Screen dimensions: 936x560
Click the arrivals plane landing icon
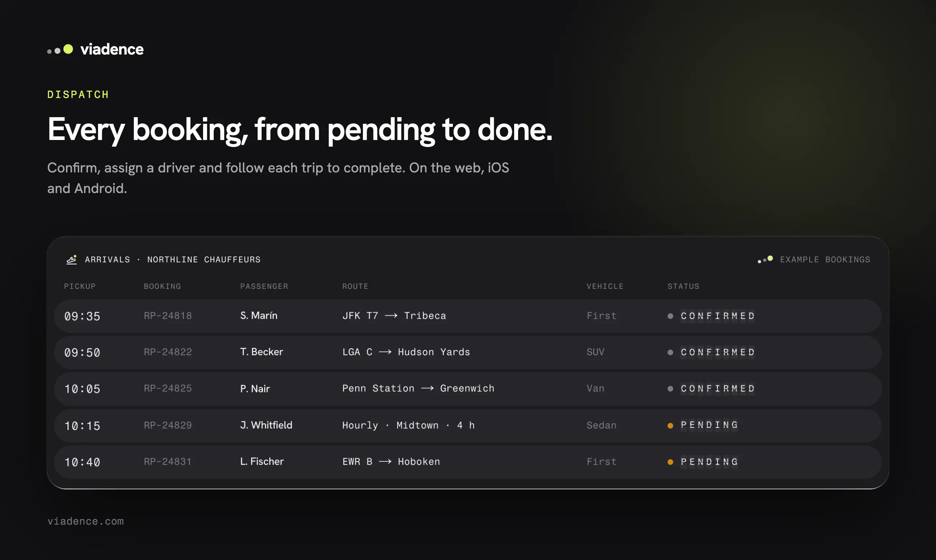(72, 260)
